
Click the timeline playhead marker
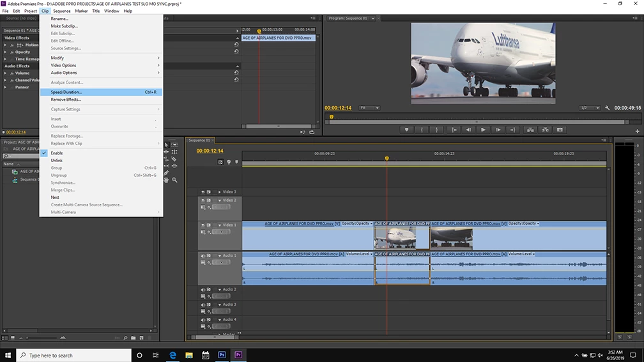pos(387,158)
